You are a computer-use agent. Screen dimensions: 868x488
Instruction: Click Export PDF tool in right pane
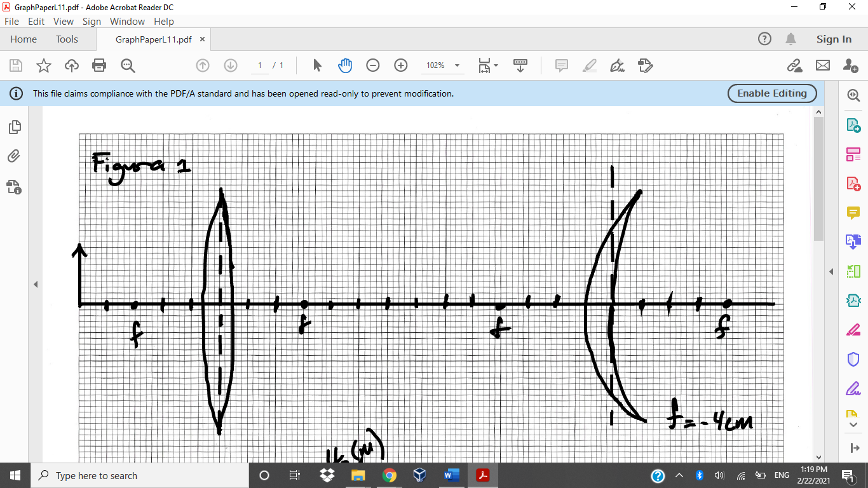(x=853, y=125)
